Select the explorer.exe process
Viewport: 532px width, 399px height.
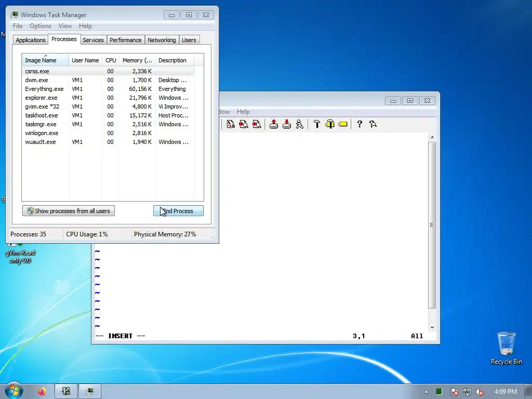click(109, 98)
